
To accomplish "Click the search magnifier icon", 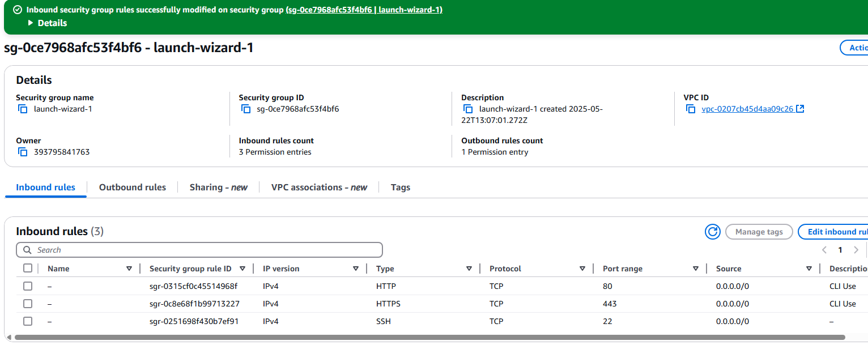I will [27, 250].
